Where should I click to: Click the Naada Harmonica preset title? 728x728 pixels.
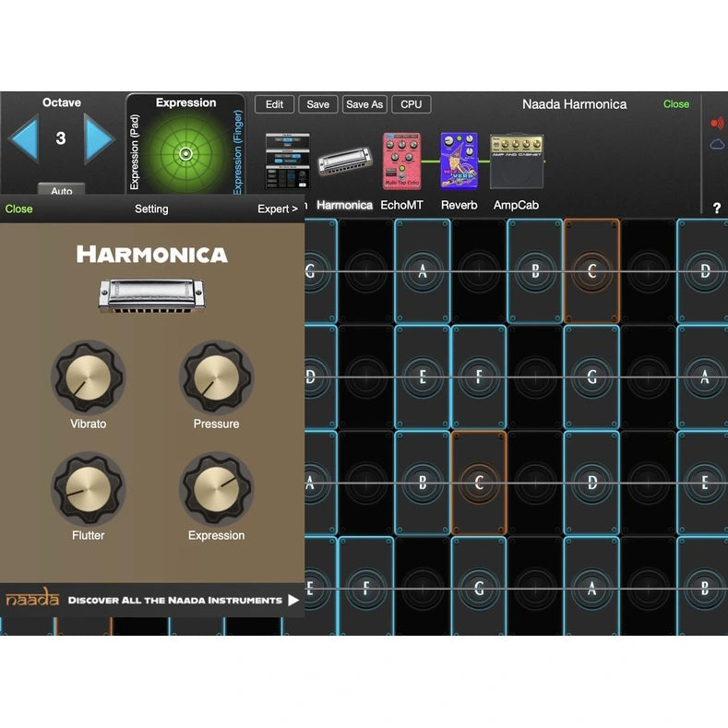pos(574,104)
